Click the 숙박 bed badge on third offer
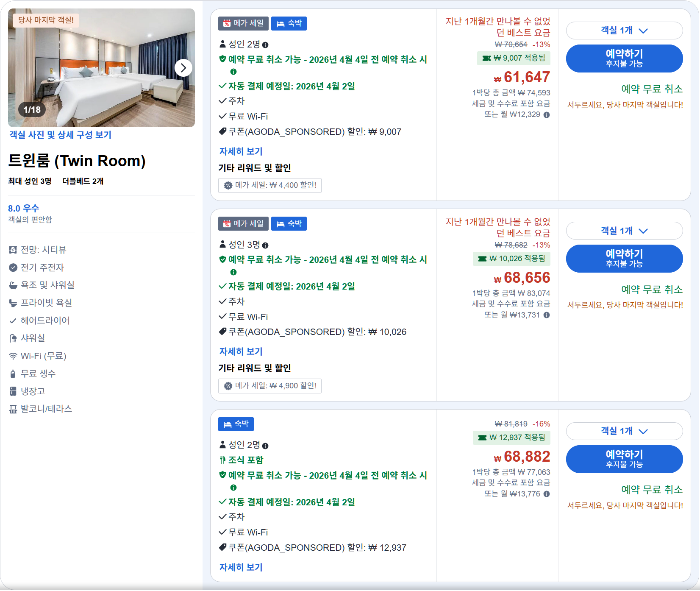Viewport: 700px width, 591px height. click(236, 424)
